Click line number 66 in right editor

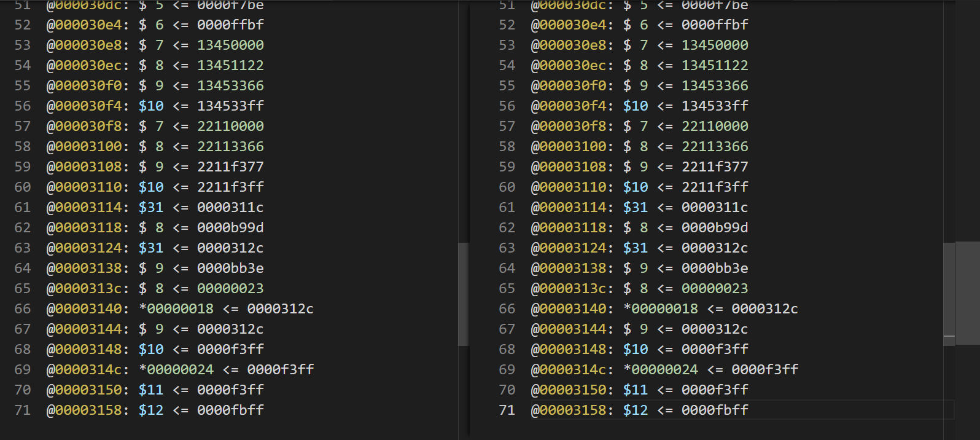point(507,308)
